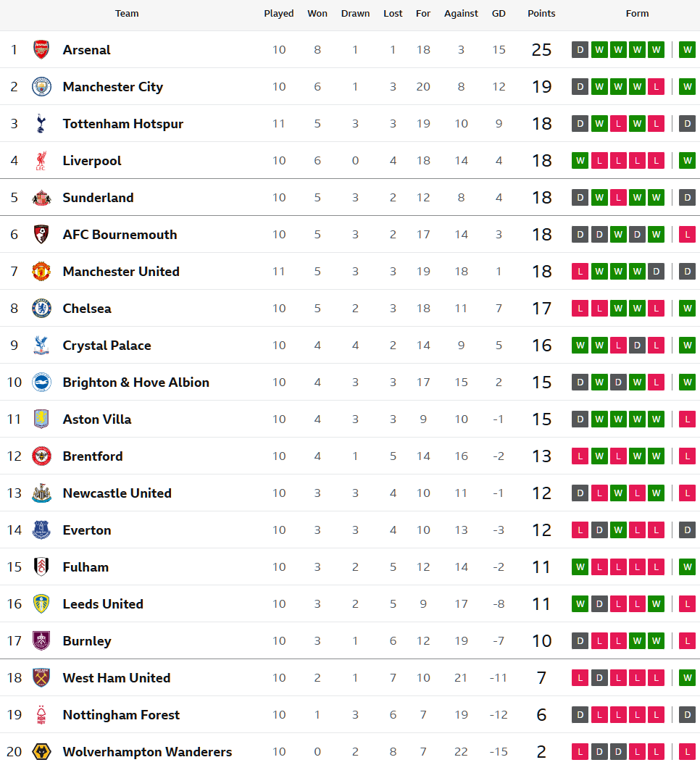This screenshot has height=765, width=700.
Task: Open the Sunderland team link
Action: pos(98,198)
